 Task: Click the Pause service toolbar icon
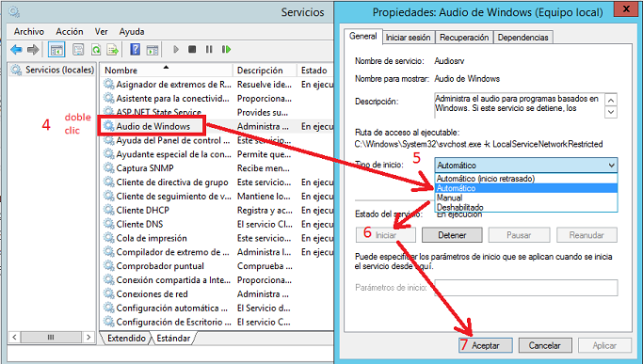tap(209, 50)
